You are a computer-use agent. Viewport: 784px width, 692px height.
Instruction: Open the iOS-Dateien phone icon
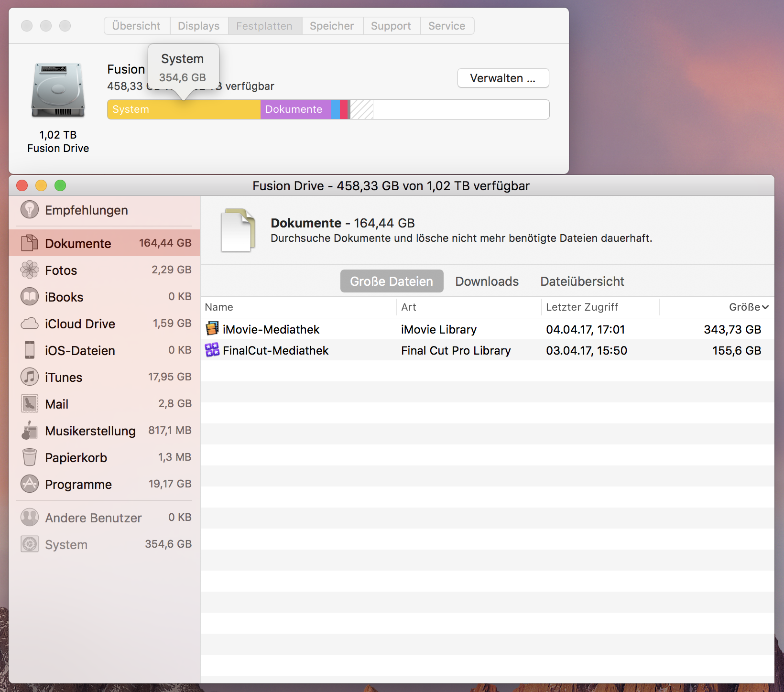coord(30,350)
